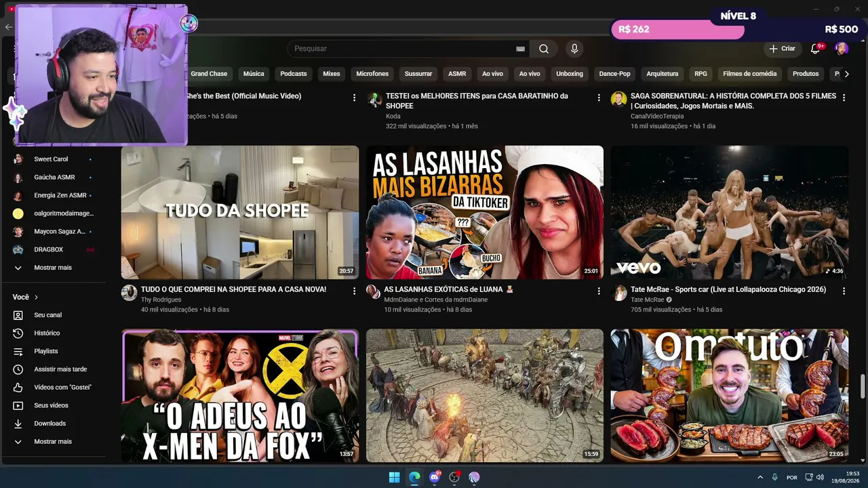Open the Windows Start menu
868x488 pixels.
pos(394,477)
